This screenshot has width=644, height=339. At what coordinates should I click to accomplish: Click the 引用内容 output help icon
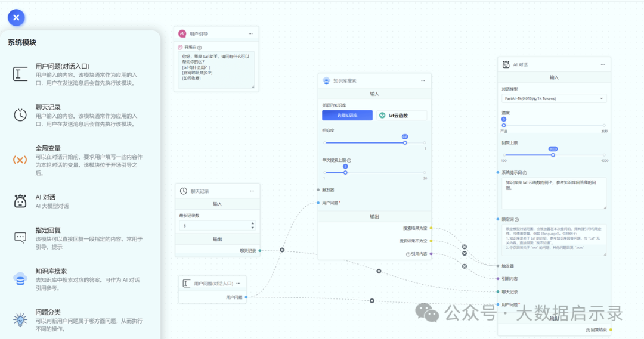(x=408, y=254)
